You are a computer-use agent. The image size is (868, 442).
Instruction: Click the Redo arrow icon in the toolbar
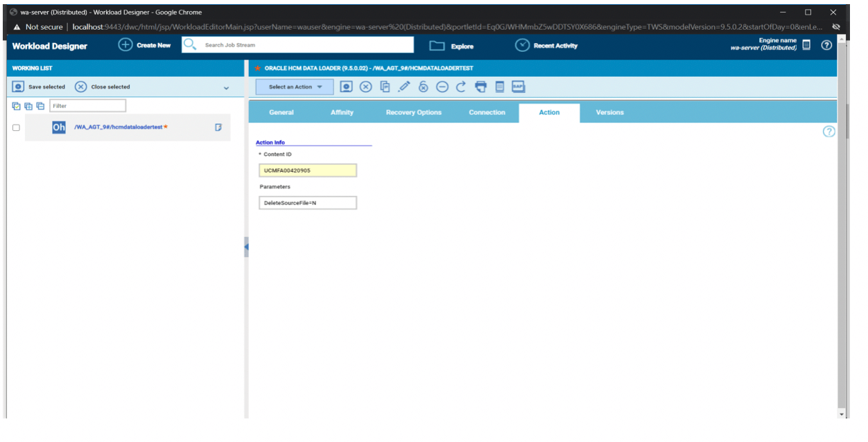(461, 87)
